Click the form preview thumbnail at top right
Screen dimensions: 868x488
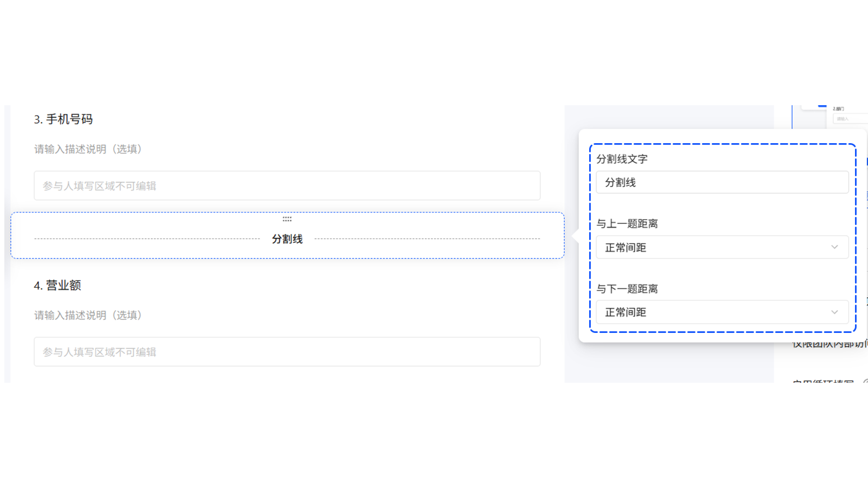pyautogui.click(x=846, y=116)
